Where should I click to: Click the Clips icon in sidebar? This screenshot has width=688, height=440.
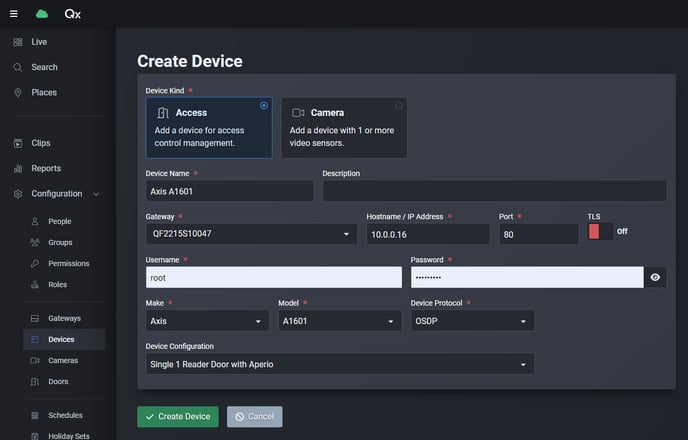point(18,143)
